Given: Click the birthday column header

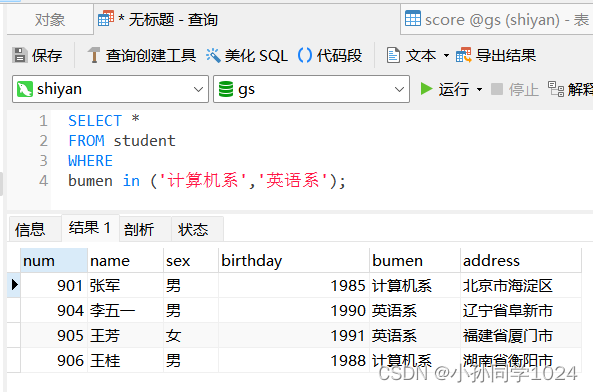Looking at the screenshot, I should 294,260.
